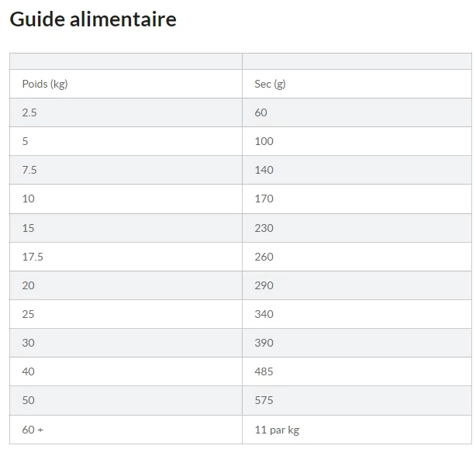Viewport: 476px width, 449px height.
Task: Select the Poids (kg) column header
Action: click(45, 84)
